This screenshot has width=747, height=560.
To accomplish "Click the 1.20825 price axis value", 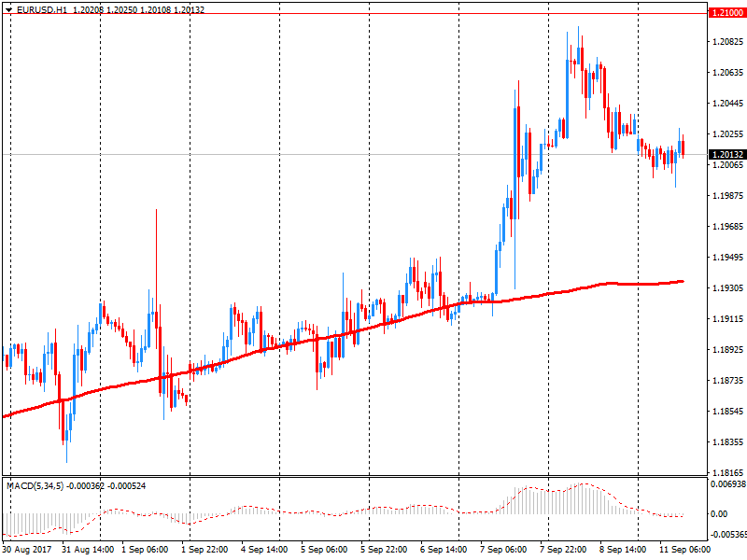I will pyautogui.click(x=727, y=42).
